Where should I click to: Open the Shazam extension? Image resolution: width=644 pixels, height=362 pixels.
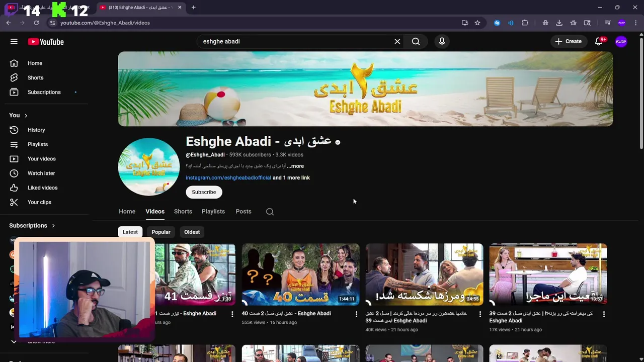pos(497,23)
